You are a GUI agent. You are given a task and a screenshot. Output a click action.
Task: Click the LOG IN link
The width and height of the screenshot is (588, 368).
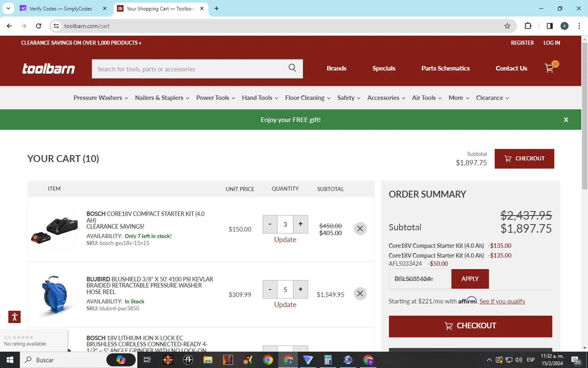click(x=552, y=43)
